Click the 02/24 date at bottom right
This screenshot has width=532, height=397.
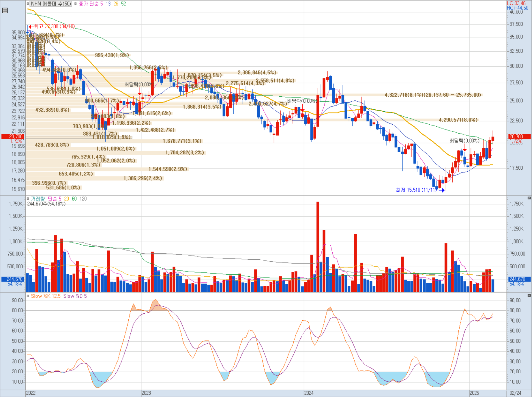[515, 393]
